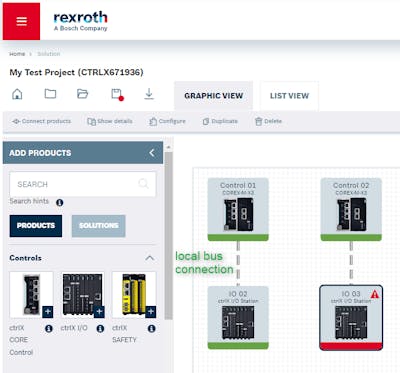Image resolution: width=400 pixels, height=373 pixels.
Task: Add ctrlX SAFETY with its plus button
Action: point(151,312)
